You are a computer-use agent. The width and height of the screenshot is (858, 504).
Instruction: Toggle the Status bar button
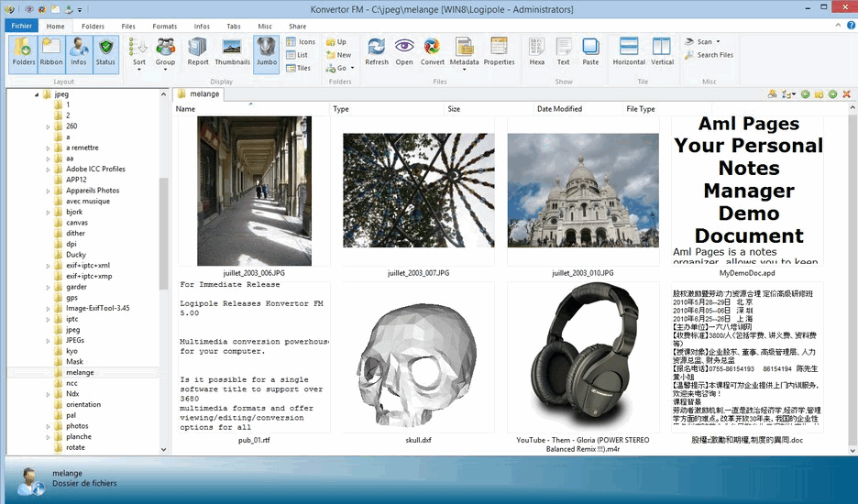pyautogui.click(x=105, y=54)
